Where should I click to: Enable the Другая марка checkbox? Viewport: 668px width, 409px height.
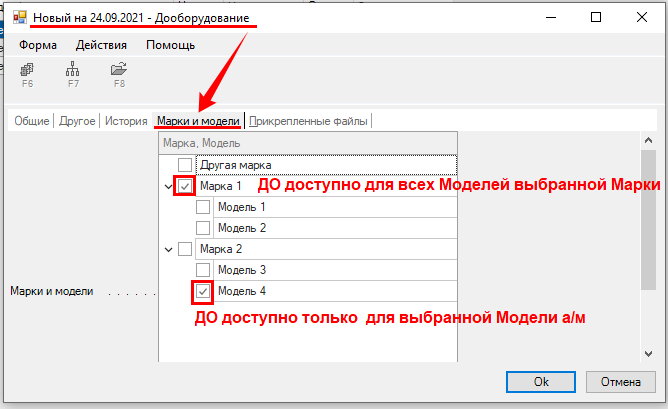coord(185,165)
